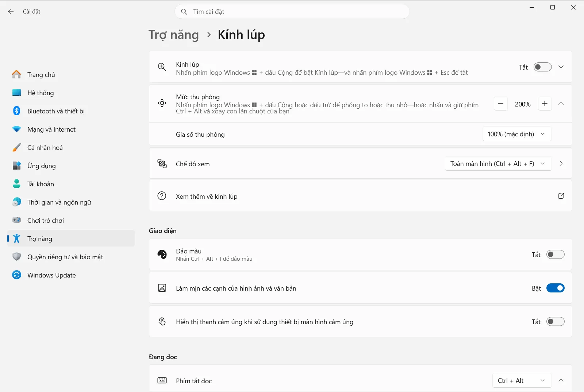Click the Chế độ xem view icon
The width and height of the screenshot is (584, 392).
pos(162,163)
